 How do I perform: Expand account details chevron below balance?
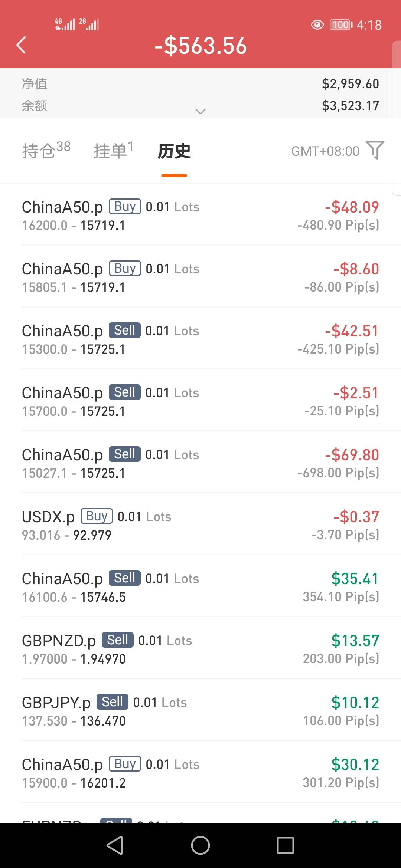click(200, 111)
